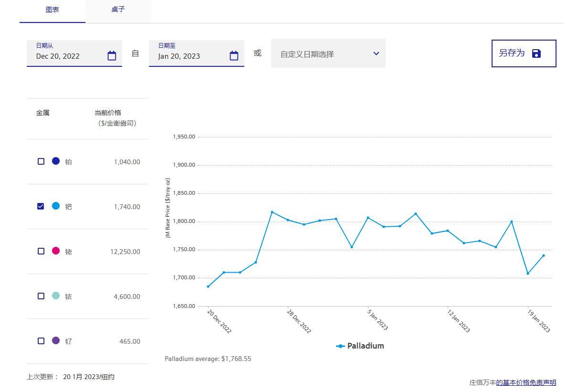This screenshot has width=567, height=392.
Task: Uncheck the 钯 palladium checkbox
Action: click(41, 206)
